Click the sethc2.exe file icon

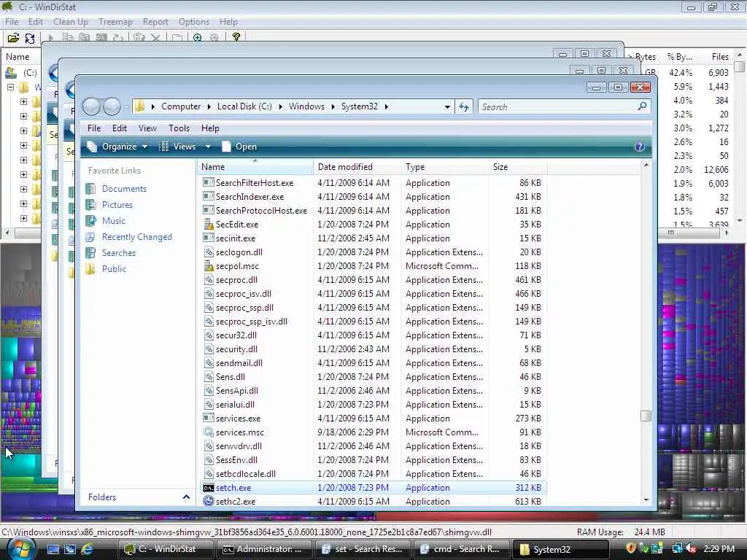[x=208, y=502]
